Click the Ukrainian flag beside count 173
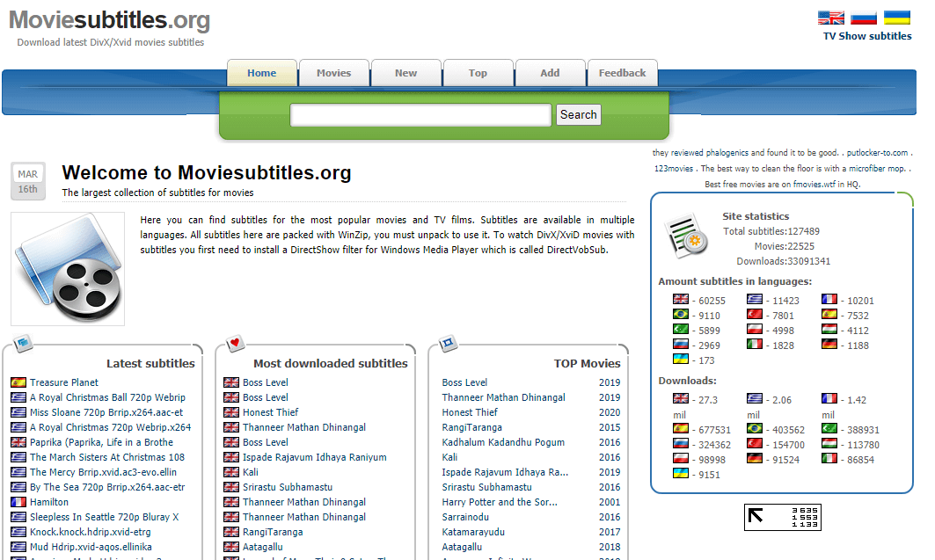Viewport: 935px width, 560px height. point(681,359)
